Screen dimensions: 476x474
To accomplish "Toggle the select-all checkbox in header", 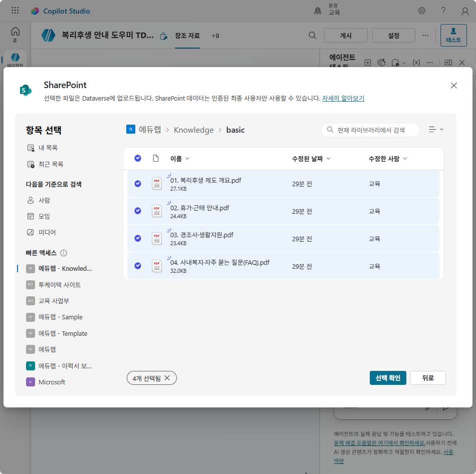I will coord(138,158).
